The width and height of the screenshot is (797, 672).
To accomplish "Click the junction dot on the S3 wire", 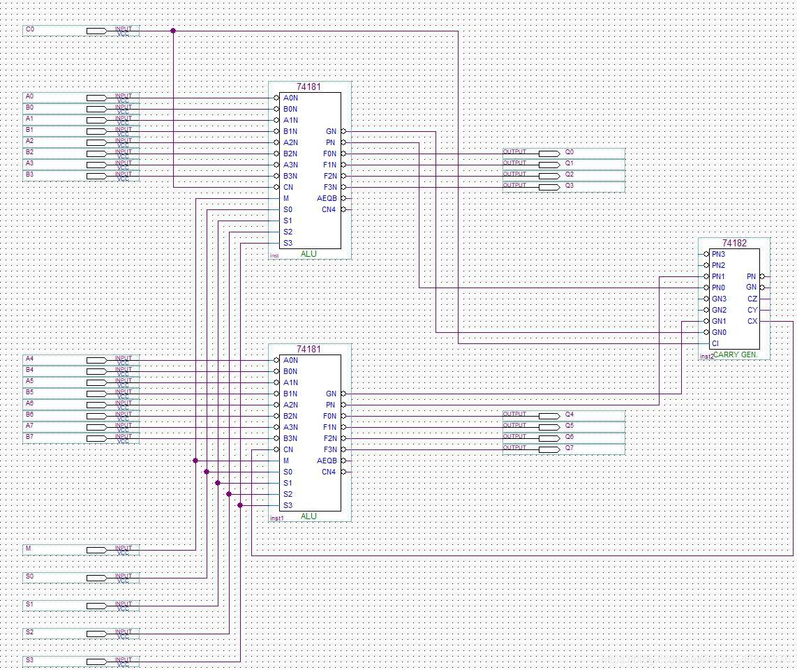I will [240, 505].
